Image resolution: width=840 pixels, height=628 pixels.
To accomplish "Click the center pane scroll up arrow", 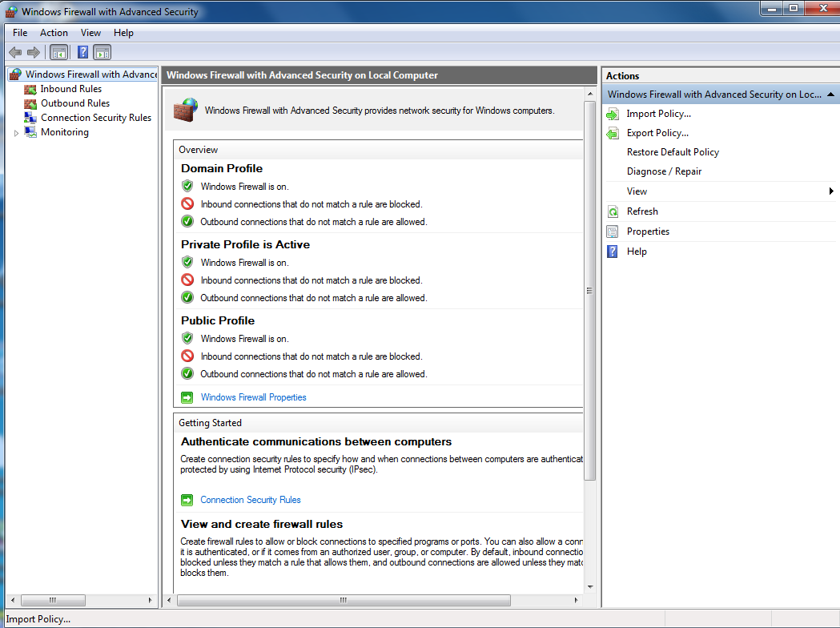I will coord(590,94).
